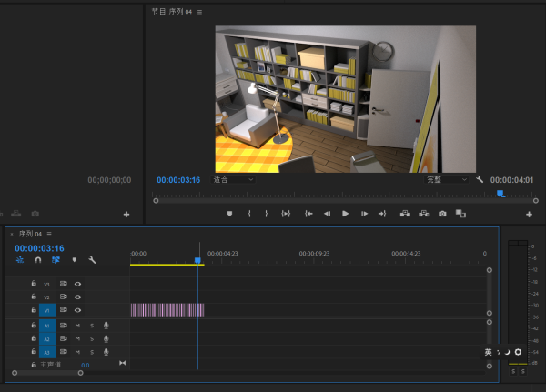Toggle the V3 track lock
Screen dimensions: 546x392
click(34, 284)
